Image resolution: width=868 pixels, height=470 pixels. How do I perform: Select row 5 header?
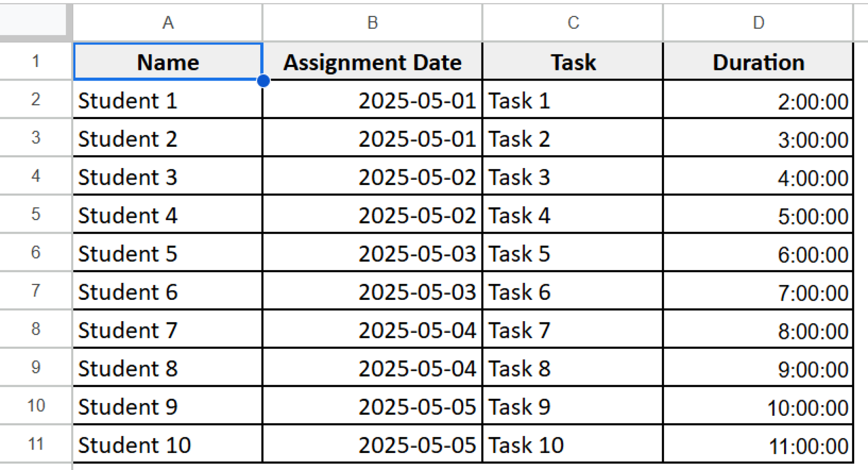(x=36, y=215)
